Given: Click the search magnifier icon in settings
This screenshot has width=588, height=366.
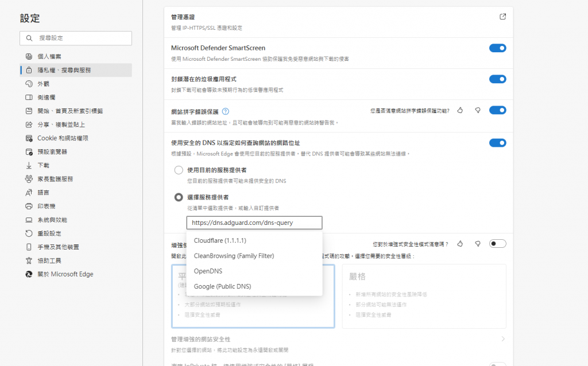Looking at the screenshot, I should [29, 38].
